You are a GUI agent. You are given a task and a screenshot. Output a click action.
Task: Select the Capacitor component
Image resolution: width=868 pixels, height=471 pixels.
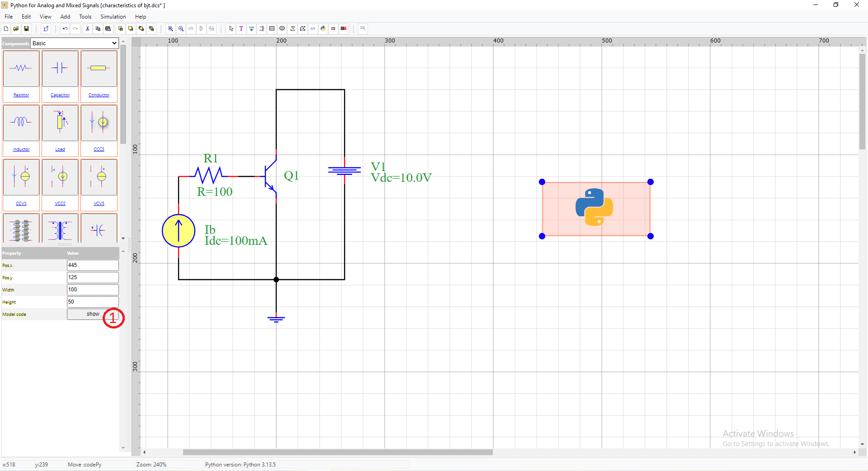point(60,68)
